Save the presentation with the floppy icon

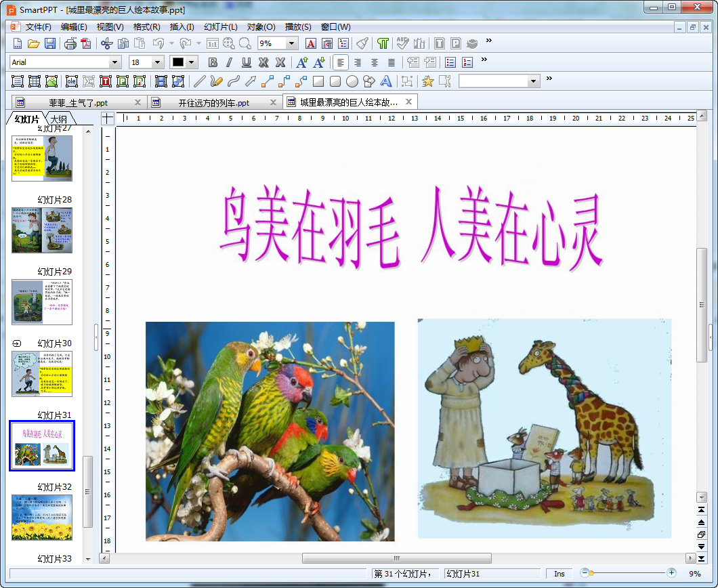(50, 43)
